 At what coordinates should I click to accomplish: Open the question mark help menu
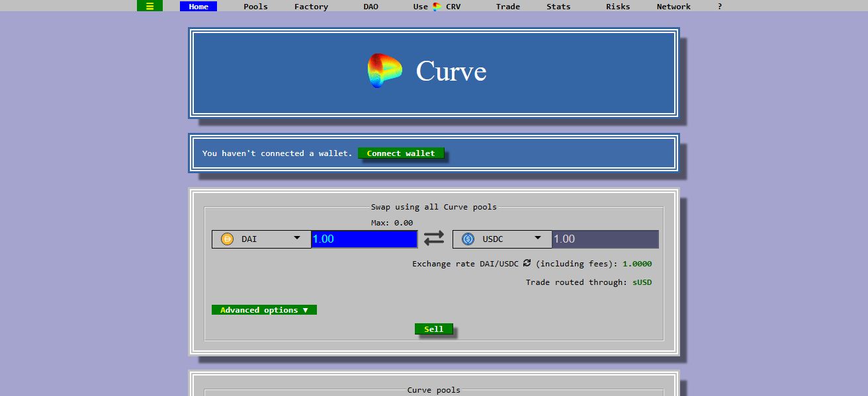pos(720,7)
